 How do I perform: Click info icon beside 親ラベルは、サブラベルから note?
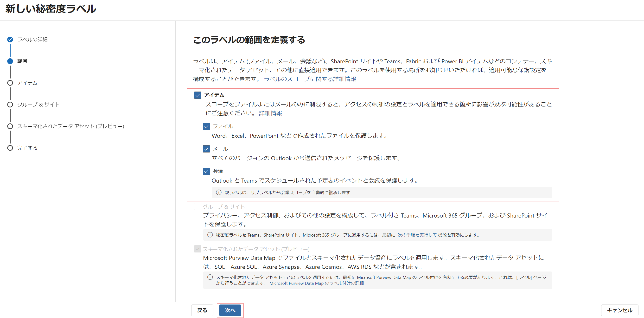[219, 192]
